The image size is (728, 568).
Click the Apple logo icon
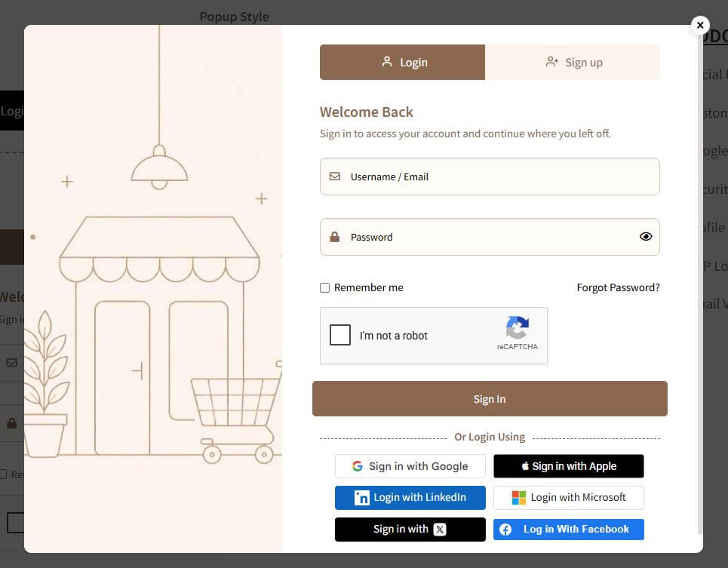coord(525,466)
